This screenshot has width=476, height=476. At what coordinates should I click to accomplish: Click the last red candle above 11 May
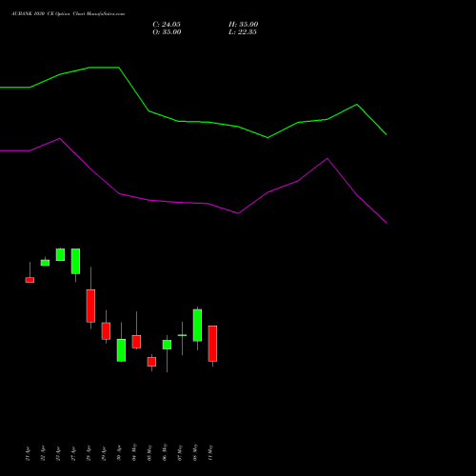coord(212,344)
